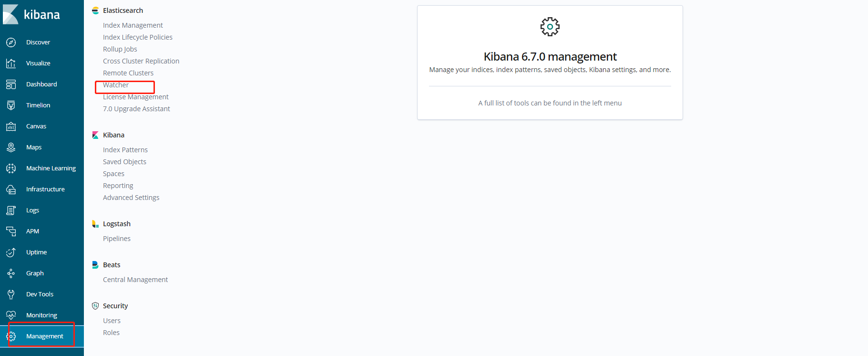The height and width of the screenshot is (356, 868).
Task: Open Logstash Pipelines link
Action: click(x=117, y=239)
